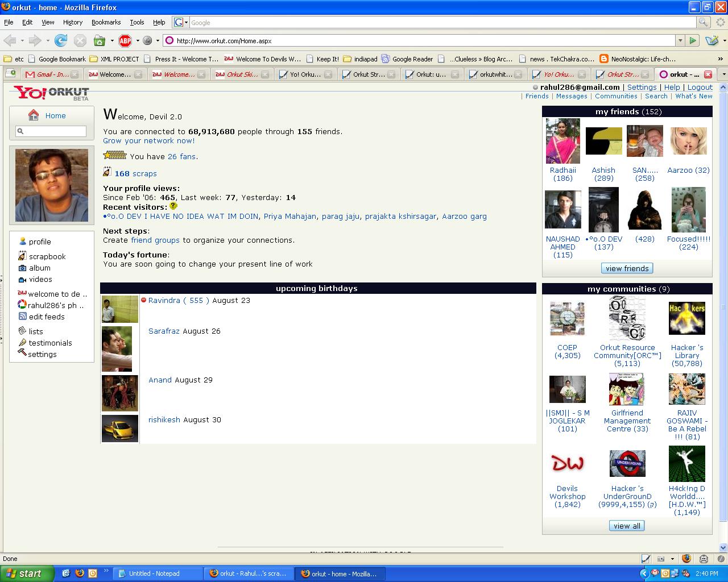Open the Adblock Plus ABP icon

click(x=125, y=40)
